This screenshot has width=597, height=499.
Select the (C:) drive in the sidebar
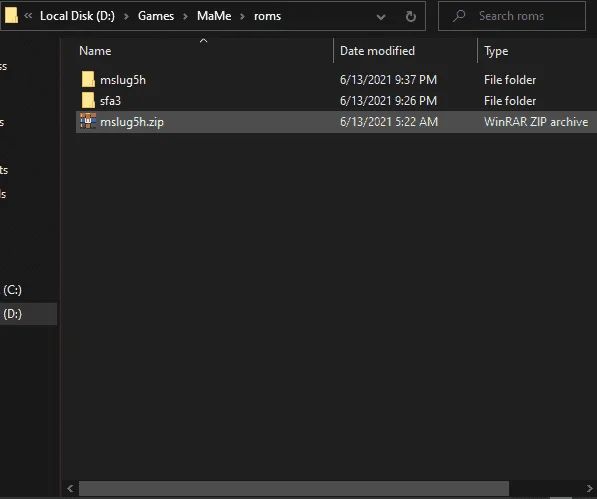click(x=12, y=290)
